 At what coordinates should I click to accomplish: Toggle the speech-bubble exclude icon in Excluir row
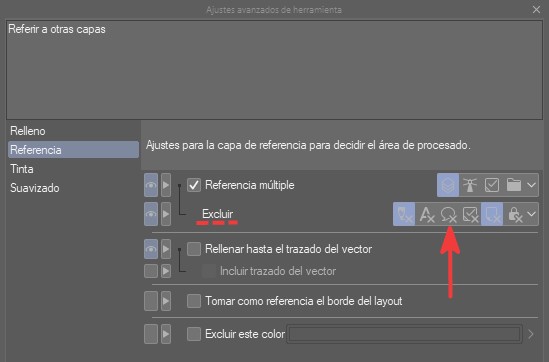pyautogui.click(x=448, y=214)
